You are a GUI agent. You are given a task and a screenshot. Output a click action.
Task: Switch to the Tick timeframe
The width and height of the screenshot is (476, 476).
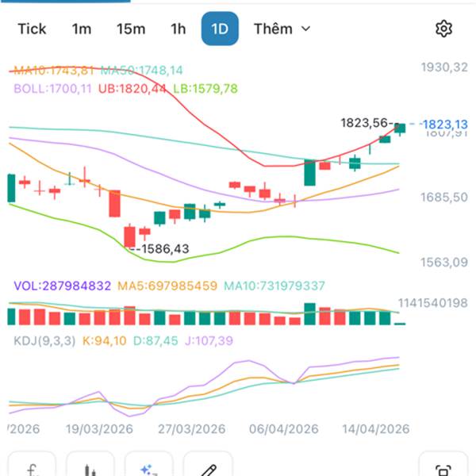point(33,29)
